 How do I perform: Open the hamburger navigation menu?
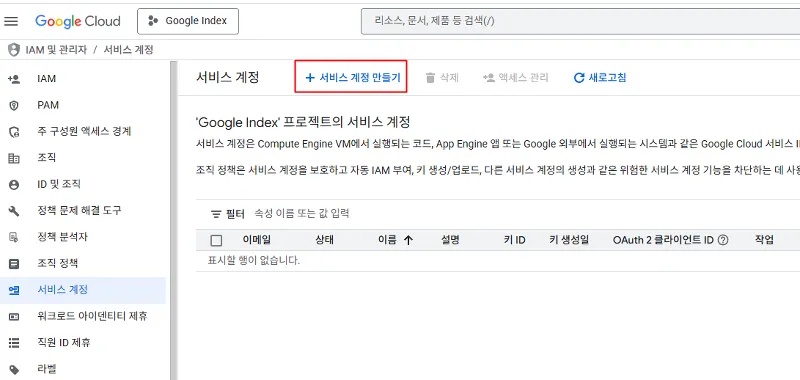pos(11,21)
